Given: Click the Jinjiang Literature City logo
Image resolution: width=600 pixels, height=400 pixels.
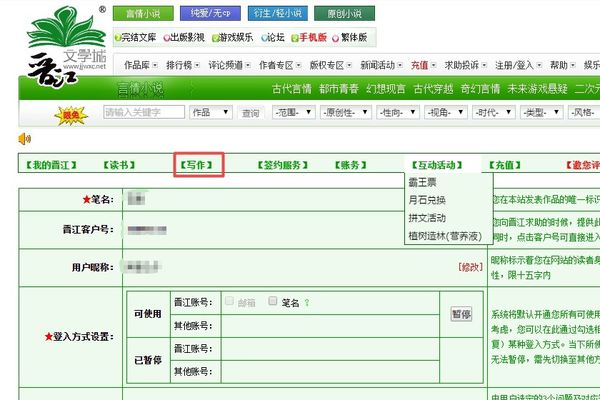Looking at the screenshot, I should tap(67, 46).
